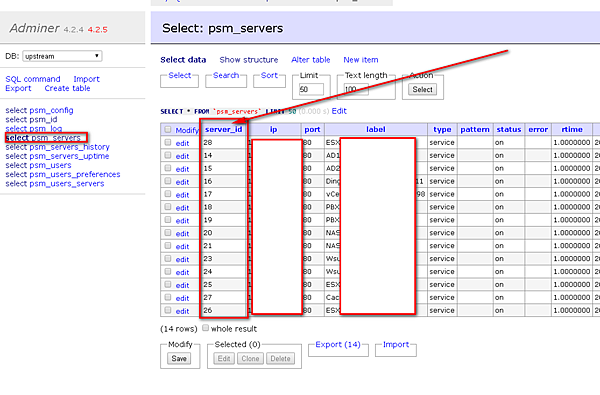Sort by the type column header

(x=442, y=129)
